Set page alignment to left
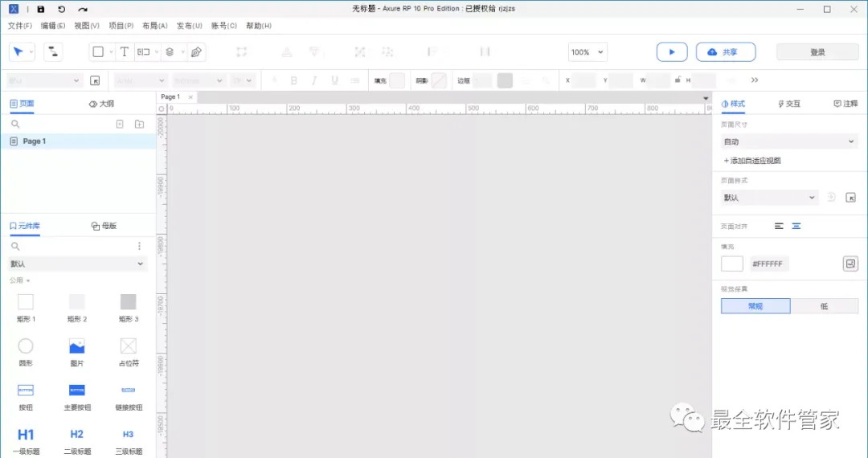 pyautogui.click(x=779, y=227)
